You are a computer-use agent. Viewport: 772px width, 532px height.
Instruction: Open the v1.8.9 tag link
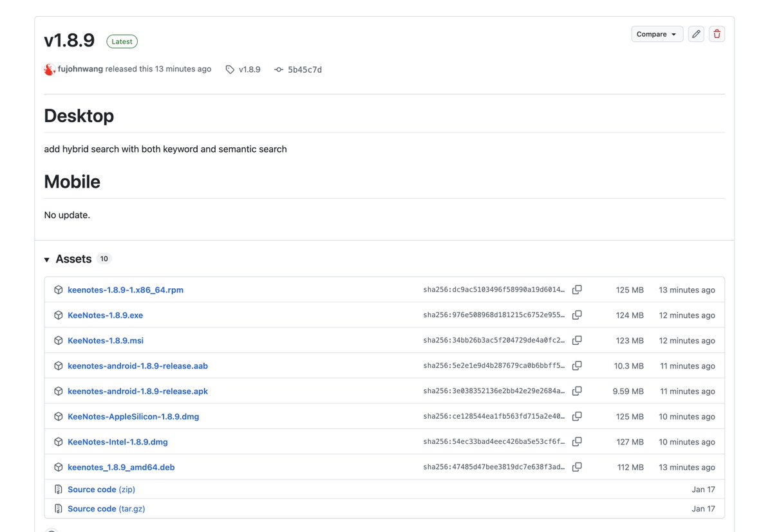[250, 69]
